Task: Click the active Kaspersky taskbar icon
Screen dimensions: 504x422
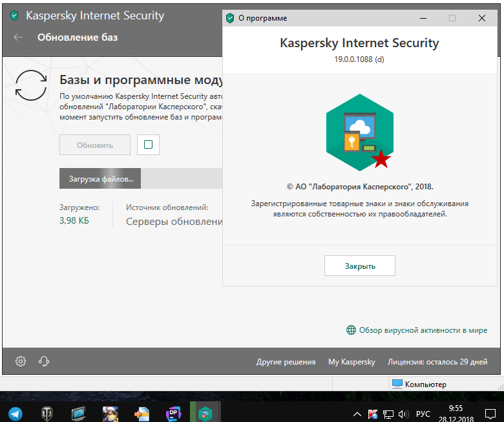Action: [x=205, y=414]
